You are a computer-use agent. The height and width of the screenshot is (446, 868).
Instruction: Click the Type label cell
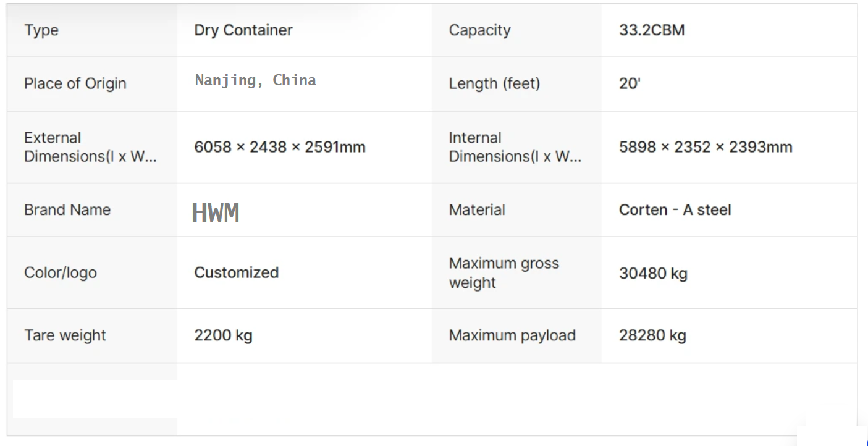(x=41, y=30)
